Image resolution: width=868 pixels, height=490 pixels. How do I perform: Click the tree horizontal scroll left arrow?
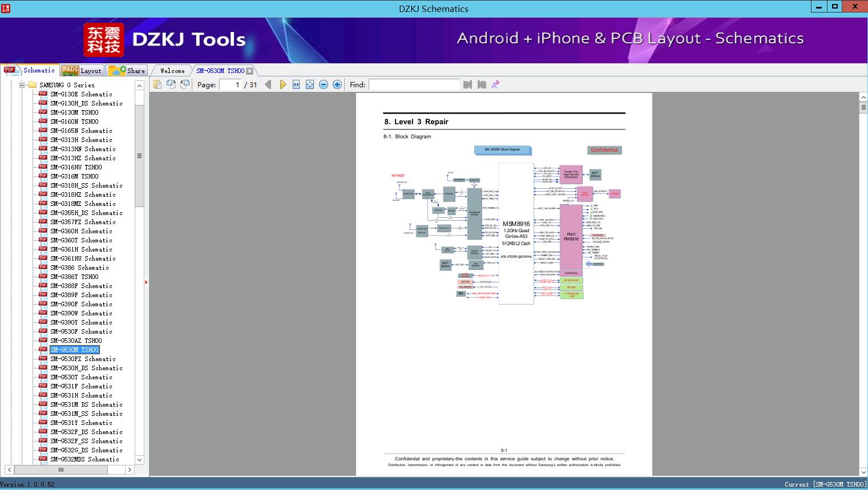9,470
